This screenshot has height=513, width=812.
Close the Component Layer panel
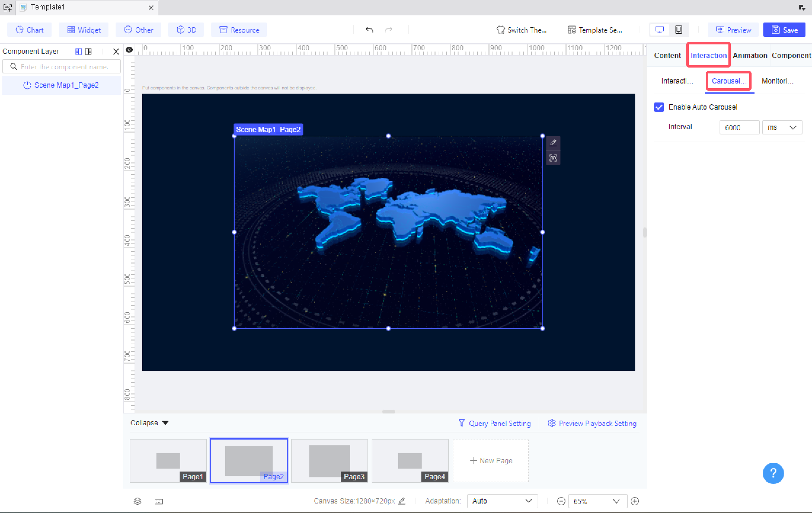[x=116, y=51]
